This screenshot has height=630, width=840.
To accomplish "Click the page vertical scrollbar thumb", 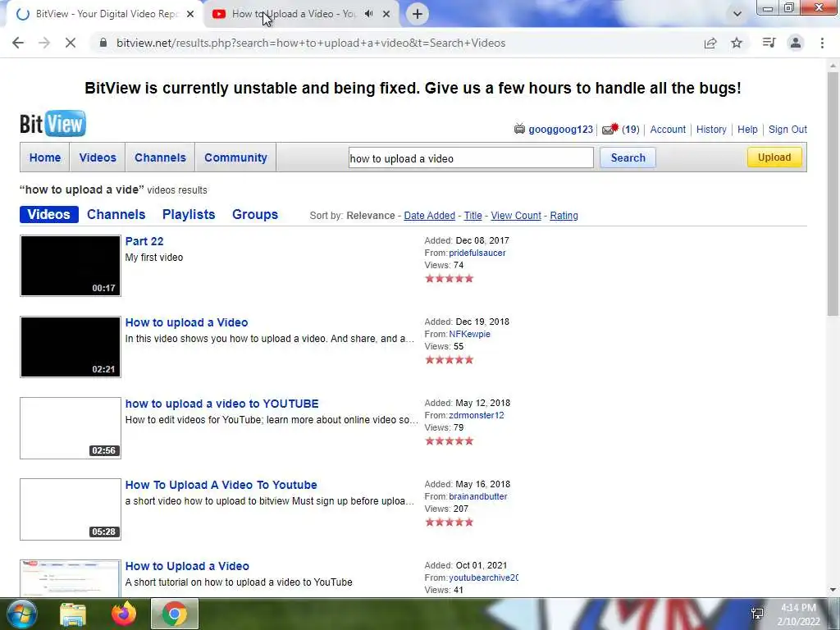I will click(x=833, y=193).
